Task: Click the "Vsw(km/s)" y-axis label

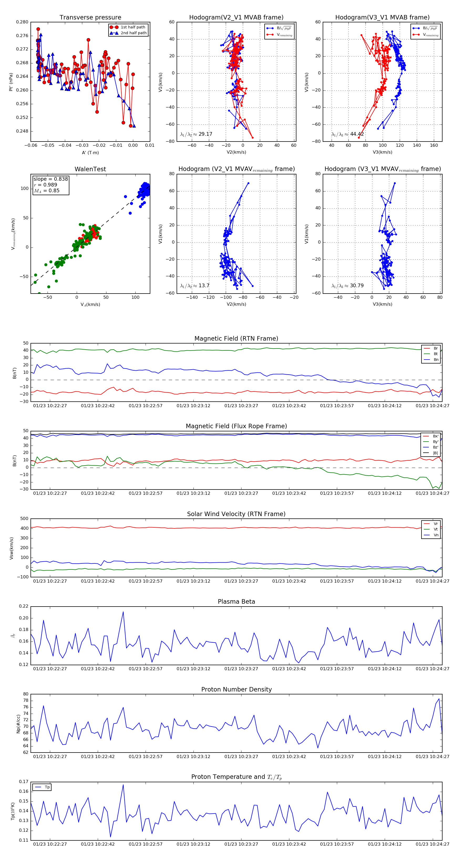Action: 11,548
